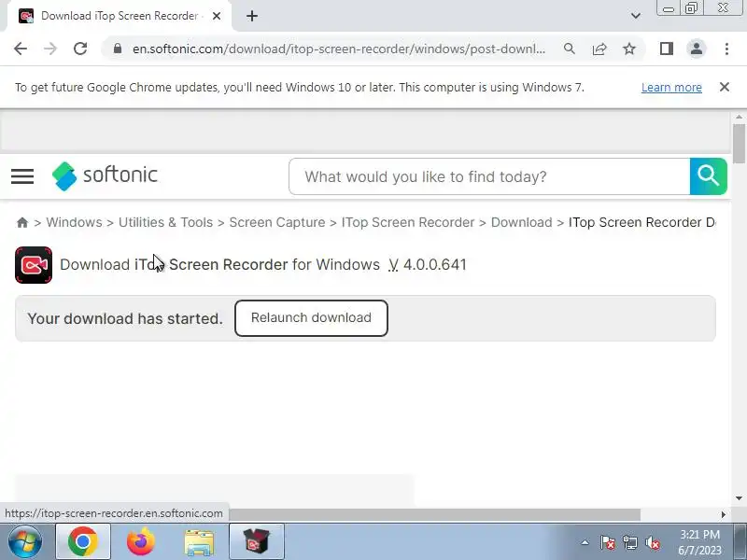
Task: Click the network tray icon
Action: coord(629,542)
